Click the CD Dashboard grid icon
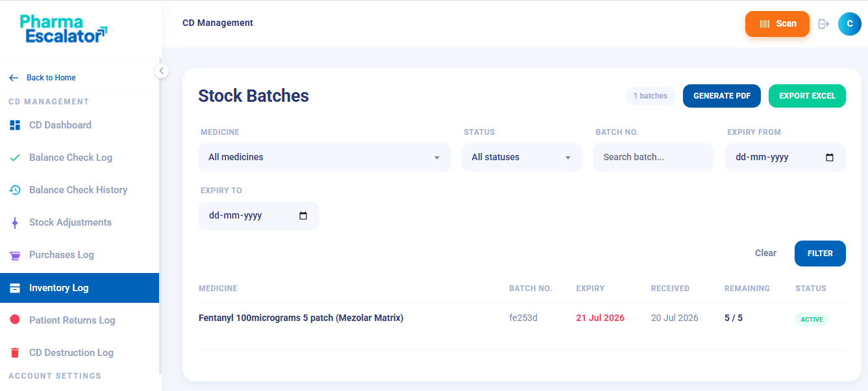Image resolution: width=868 pixels, height=391 pixels. [15, 125]
